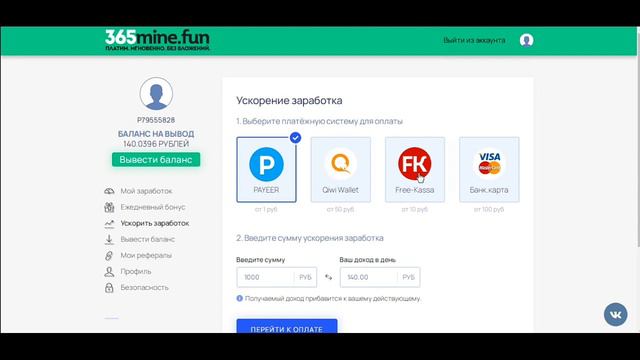Click the lock icon beside Безопасность
640x360 pixels.
[x=109, y=287]
